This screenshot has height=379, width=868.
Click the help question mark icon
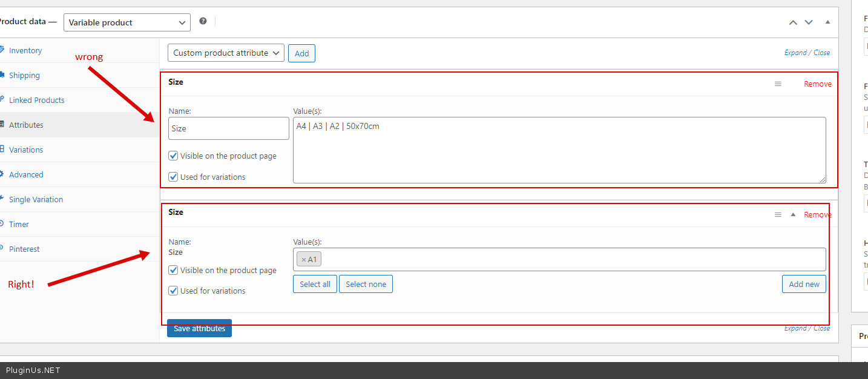point(203,21)
